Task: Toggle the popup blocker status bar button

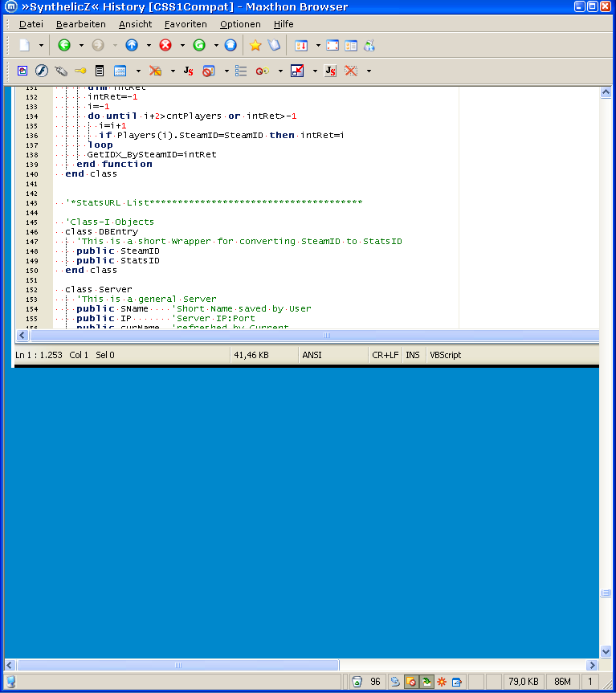Action: pos(411,682)
